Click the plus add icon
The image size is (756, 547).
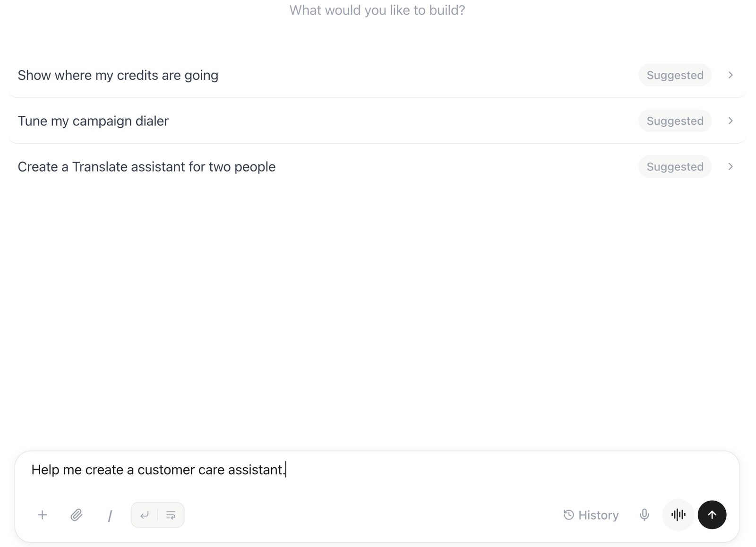(42, 515)
